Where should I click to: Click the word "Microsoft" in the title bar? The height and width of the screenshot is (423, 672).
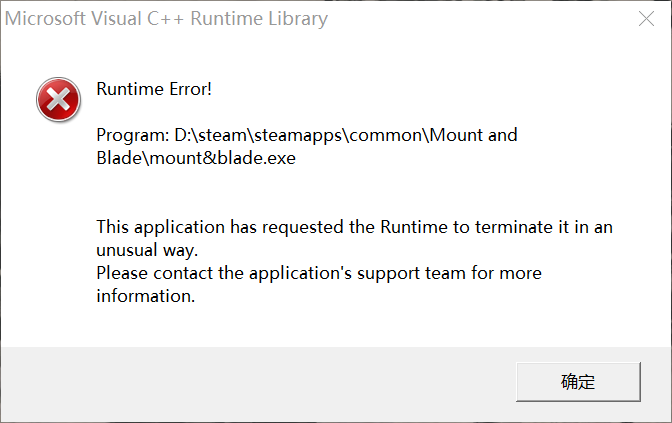[x=45, y=19]
